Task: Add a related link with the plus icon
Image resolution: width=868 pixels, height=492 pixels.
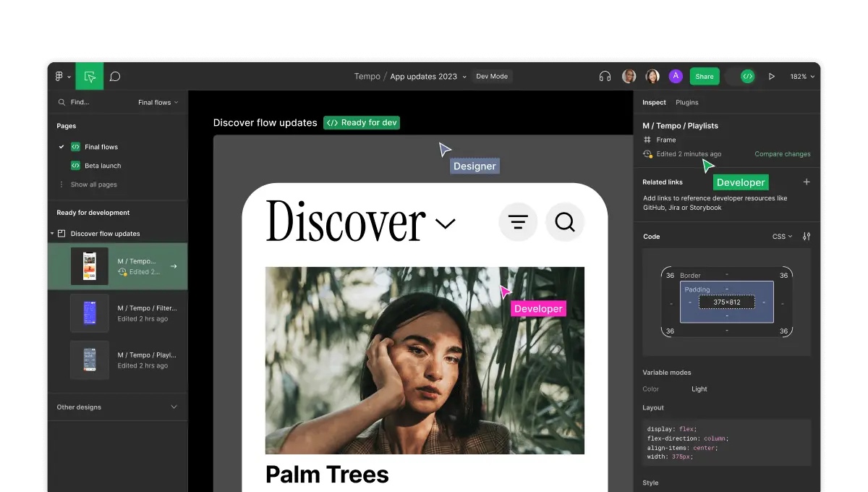Action: click(x=807, y=182)
